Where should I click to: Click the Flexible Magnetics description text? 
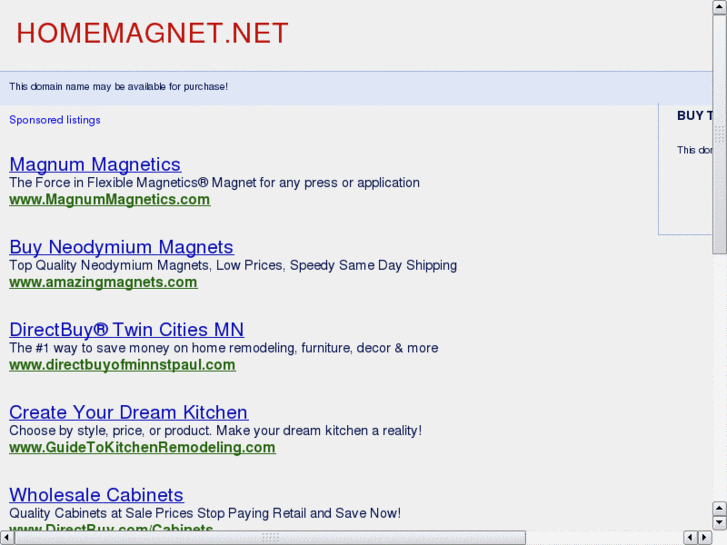point(214,182)
